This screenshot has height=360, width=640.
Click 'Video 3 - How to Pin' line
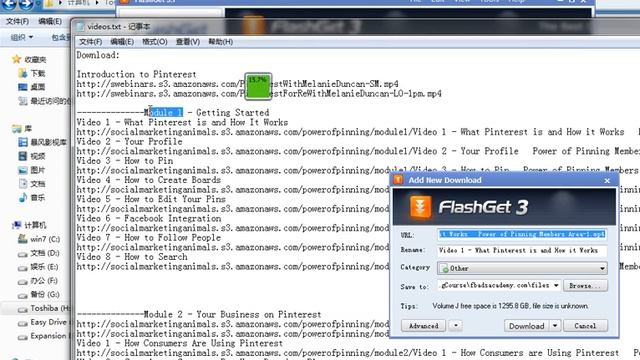125,161
